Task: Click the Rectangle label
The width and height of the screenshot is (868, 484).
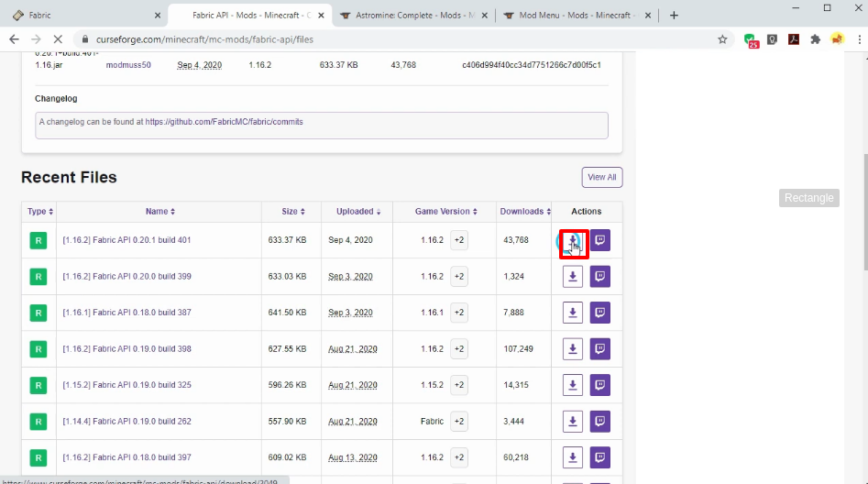Action: (808, 198)
